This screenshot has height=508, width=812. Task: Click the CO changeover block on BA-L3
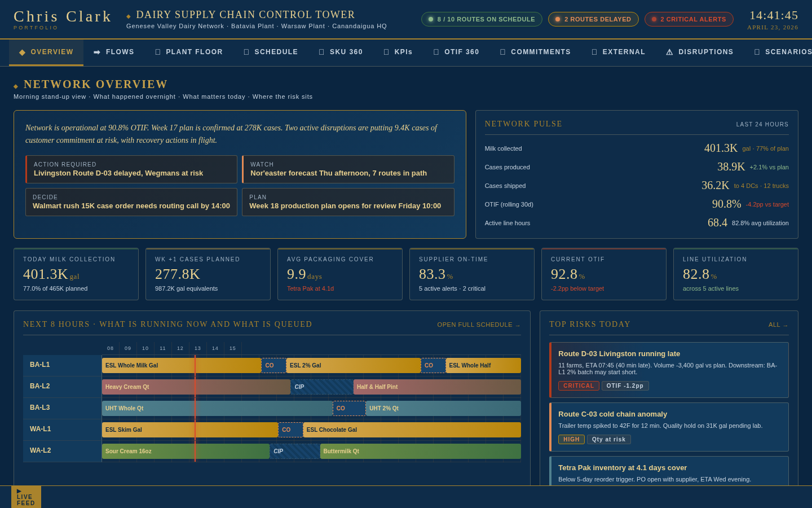coord(349,408)
